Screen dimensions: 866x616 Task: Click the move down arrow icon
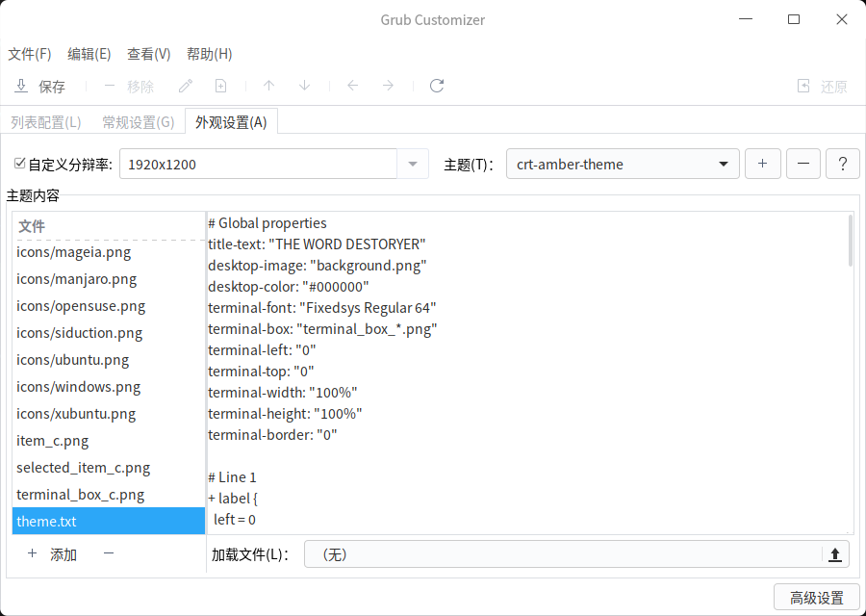pyautogui.click(x=304, y=87)
